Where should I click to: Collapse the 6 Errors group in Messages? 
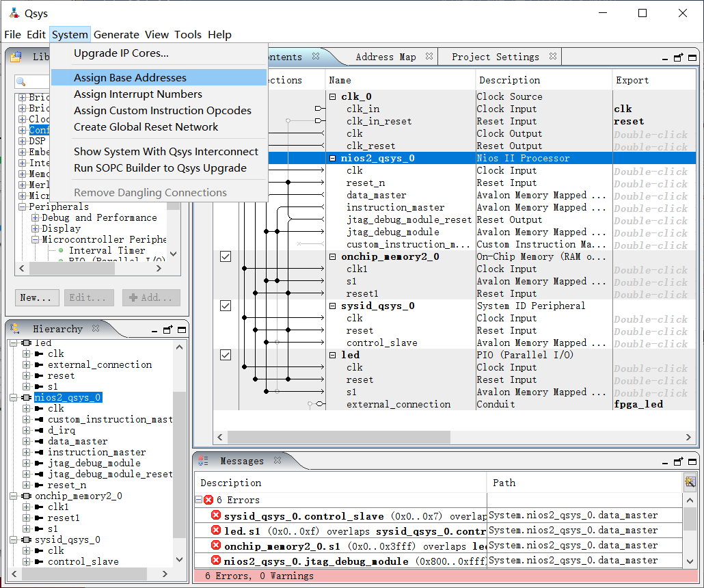[199, 500]
